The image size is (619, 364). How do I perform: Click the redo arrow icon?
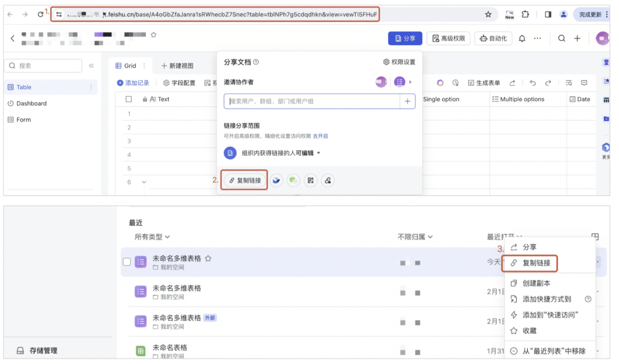(548, 83)
